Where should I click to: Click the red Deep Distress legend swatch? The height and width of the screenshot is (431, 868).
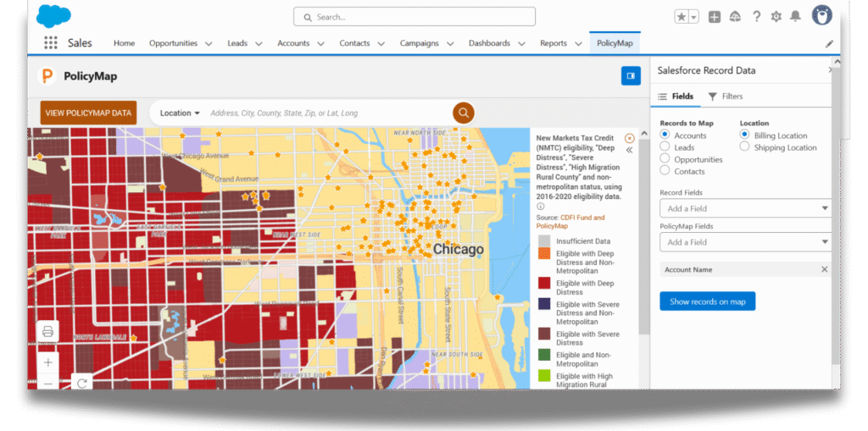coord(544,283)
